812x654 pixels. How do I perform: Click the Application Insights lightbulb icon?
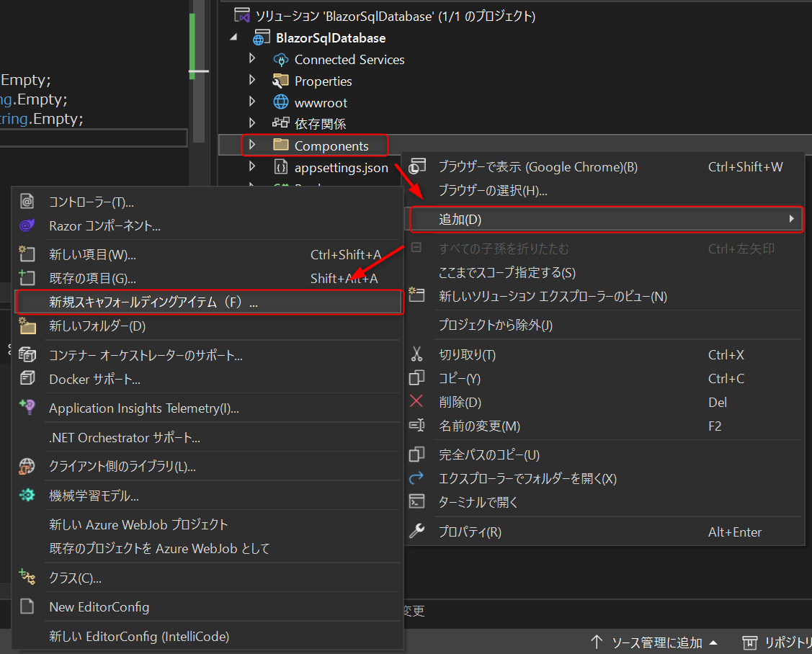click(27, 408)
